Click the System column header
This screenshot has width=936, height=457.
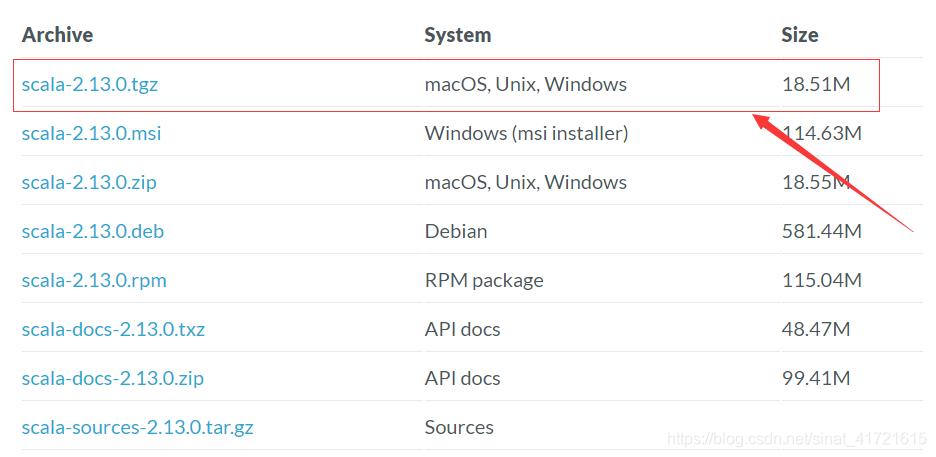(x=458, y=35)
